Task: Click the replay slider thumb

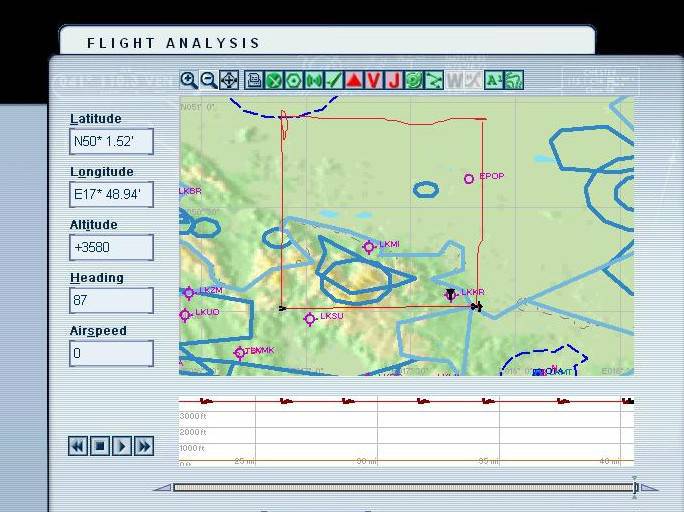Action: (x=636, y=488)
